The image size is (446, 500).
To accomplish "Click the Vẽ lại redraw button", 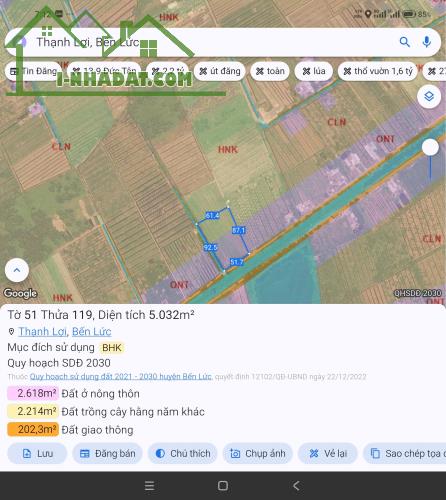I will 328,453.
